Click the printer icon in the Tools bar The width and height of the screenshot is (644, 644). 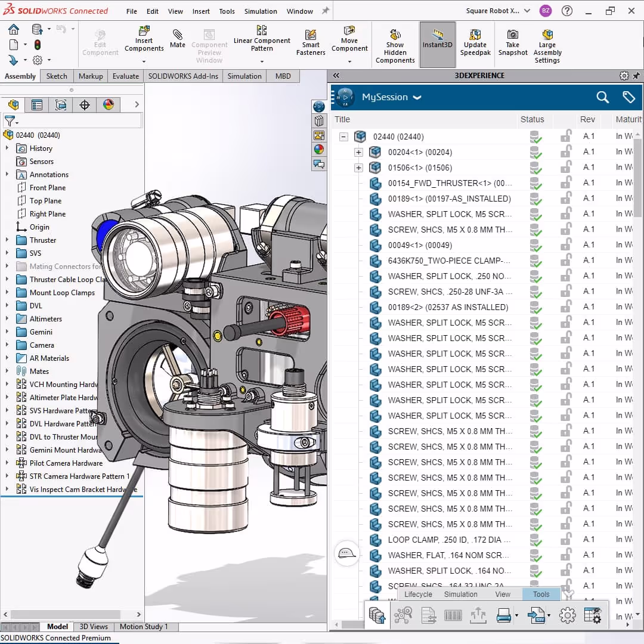click(503, 615)
